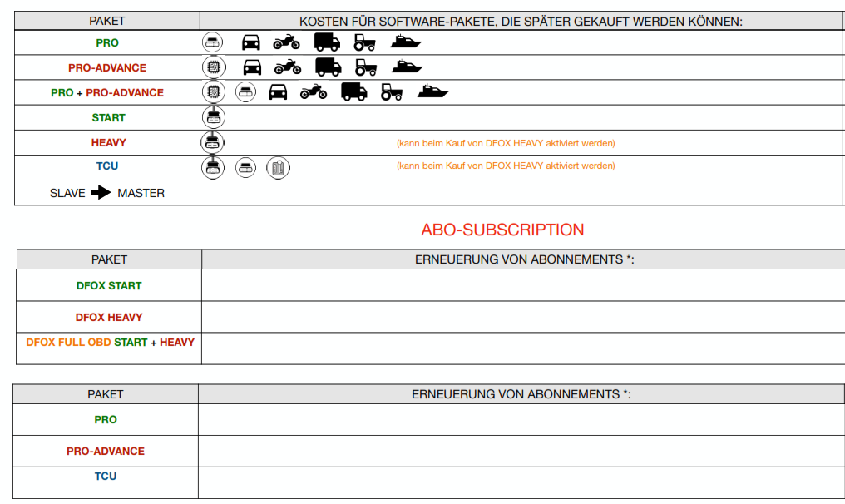Screen dimensions: 845x504
Task: Select the tractor icon in the PRO-ADVANCE row
Action: tap(366, 67)
